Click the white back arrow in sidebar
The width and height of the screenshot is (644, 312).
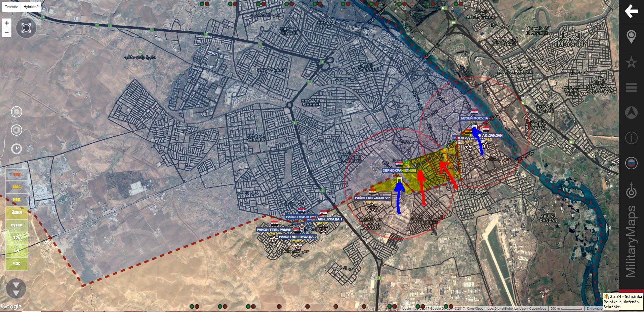pos(631,11)
